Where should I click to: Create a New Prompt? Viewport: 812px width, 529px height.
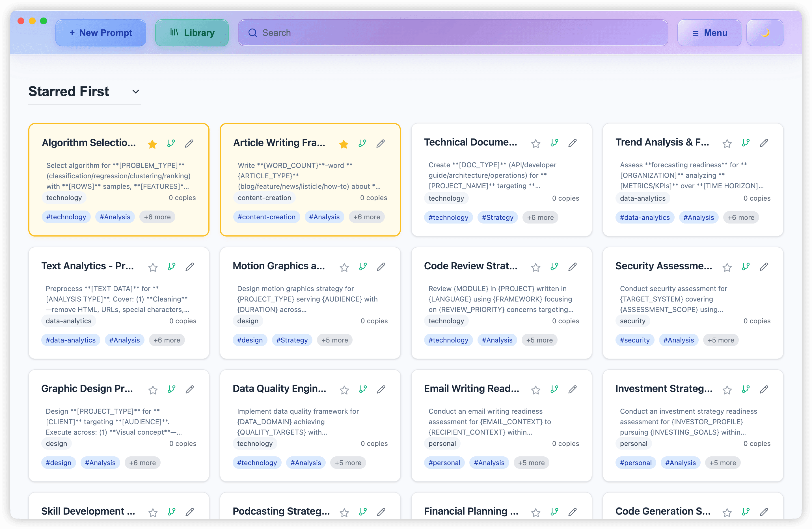[x=101, y=32]
